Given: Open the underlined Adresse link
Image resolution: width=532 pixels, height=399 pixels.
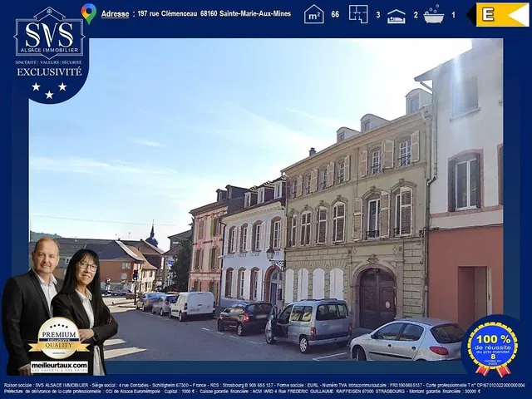Looking at the screenshot, I should tap(116, 14).
